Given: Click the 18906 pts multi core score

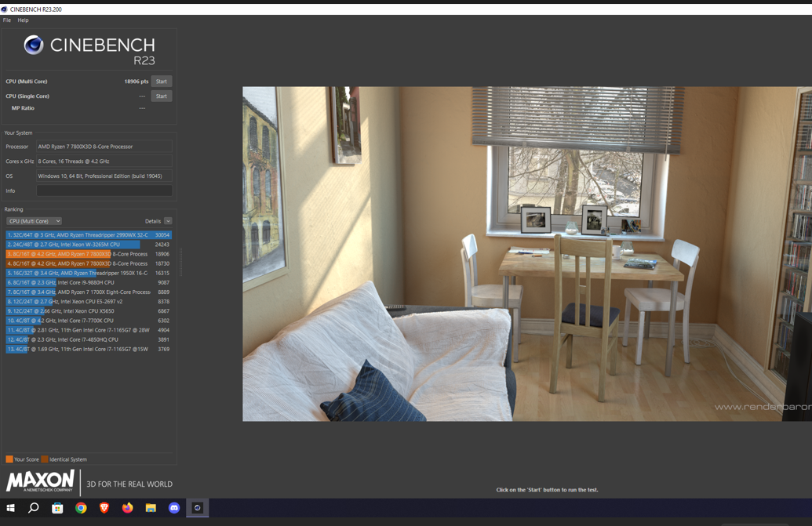Looking at the screenshot, I should coord(137,82).
